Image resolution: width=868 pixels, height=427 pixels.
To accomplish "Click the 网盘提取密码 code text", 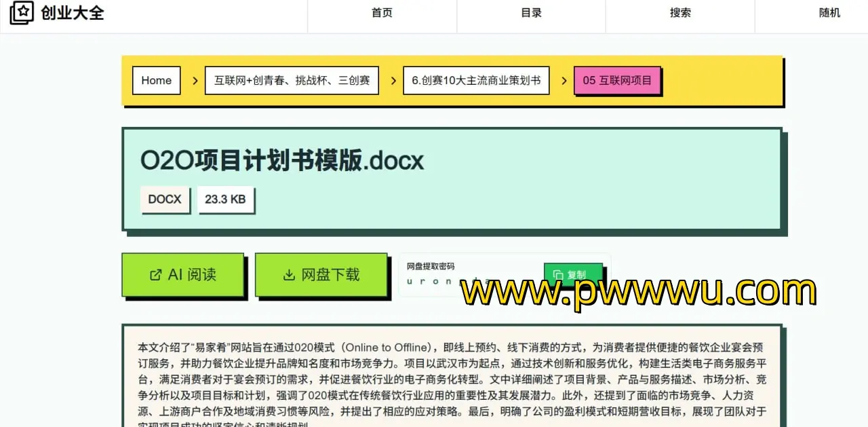I will (x=434, y=281).
